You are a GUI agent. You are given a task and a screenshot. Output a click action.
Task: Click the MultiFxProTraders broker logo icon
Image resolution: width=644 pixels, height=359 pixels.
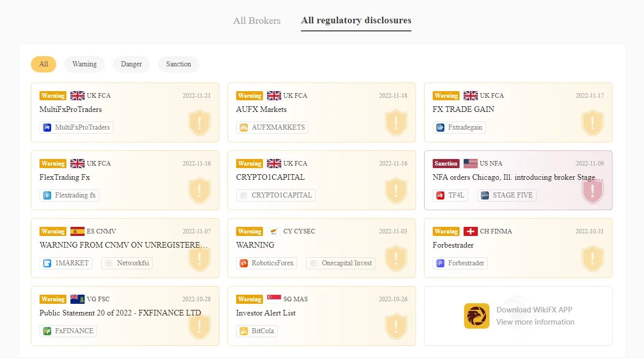(x=47, y=128)
